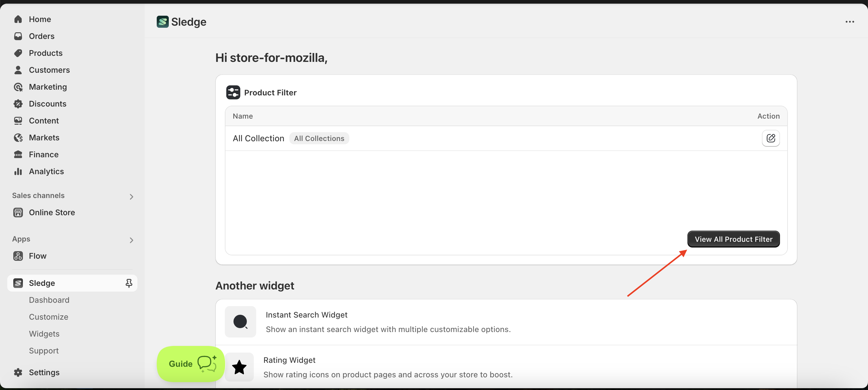The height and width of the screenshot is (390, 868).
Task: Open the Analytics menu item
Action: pyautogui.click(x=46, y=171)
